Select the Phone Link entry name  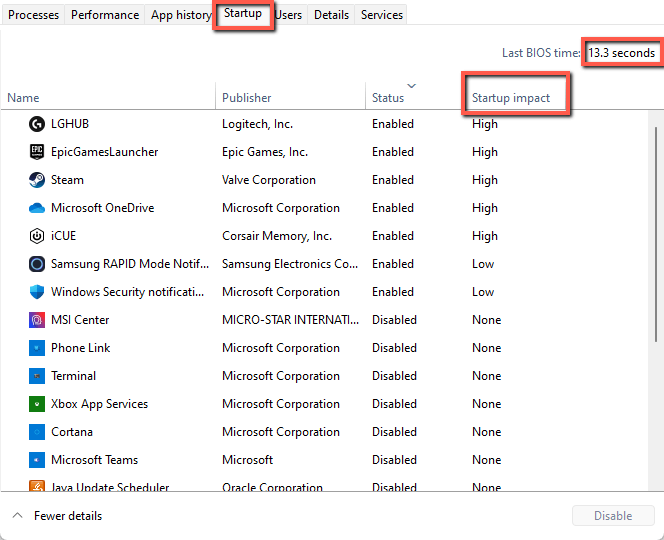80,347
